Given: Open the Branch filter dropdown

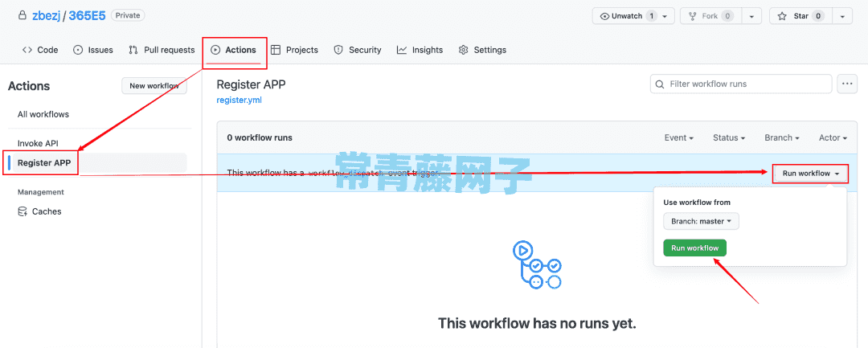Looking at the screenshot, I should 782,137.
